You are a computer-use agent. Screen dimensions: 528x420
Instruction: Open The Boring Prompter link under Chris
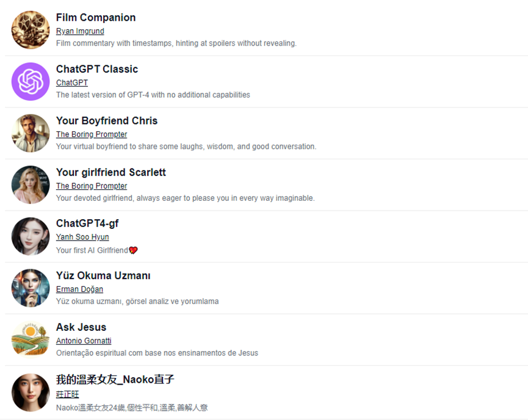click(x=92, y=134)
